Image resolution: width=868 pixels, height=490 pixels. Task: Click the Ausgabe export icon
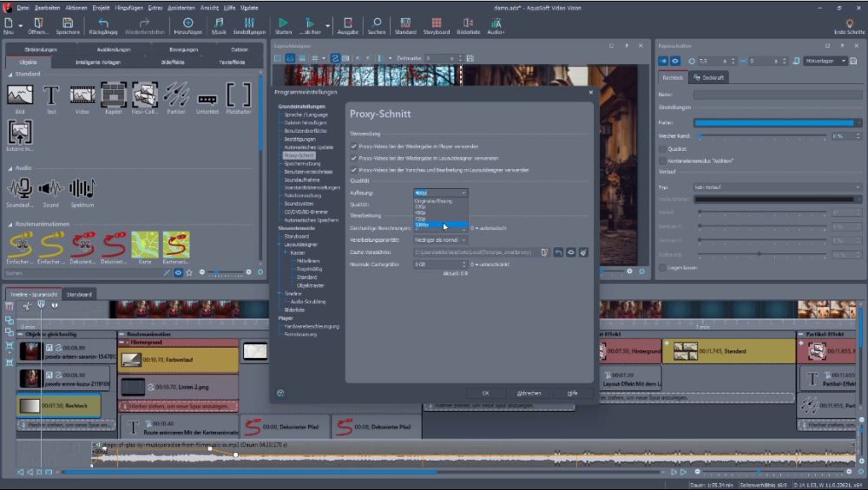pyautogui.click(x=347, y=23)
